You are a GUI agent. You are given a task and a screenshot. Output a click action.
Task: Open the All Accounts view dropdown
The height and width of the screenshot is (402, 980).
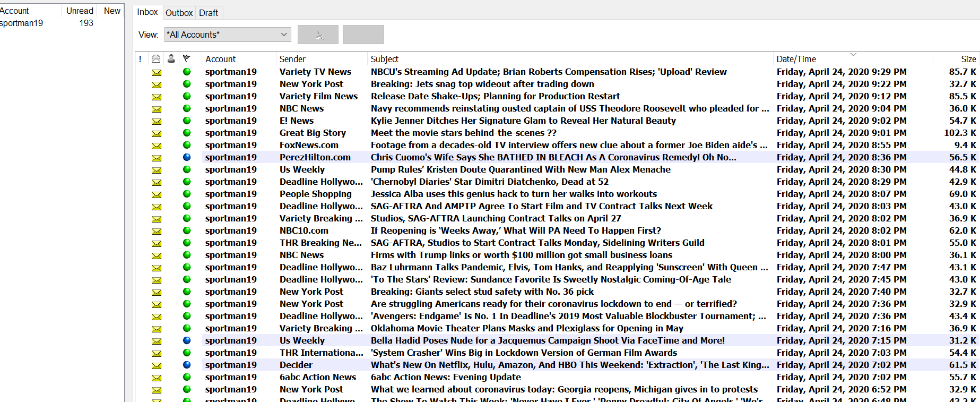pyautogui.click(x=228, y=35)
